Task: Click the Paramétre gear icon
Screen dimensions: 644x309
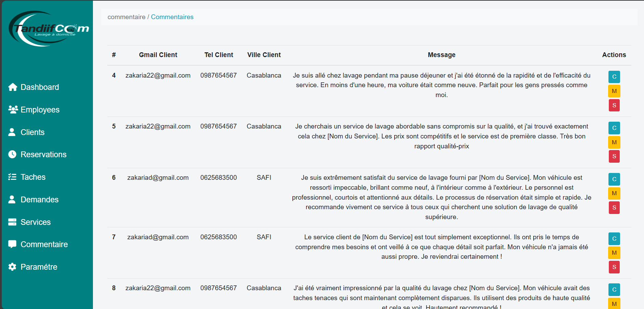Action: 12,267
